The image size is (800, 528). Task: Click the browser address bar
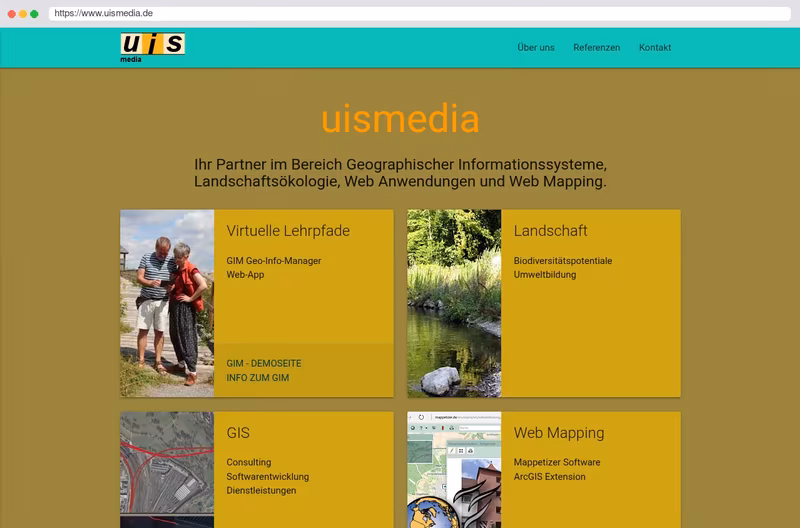tap(419, 13)
